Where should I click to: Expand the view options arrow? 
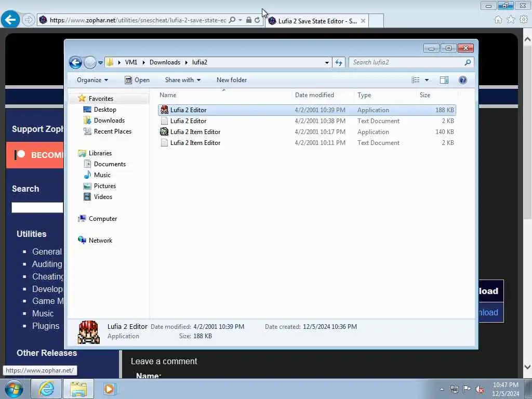click(427, 80)
